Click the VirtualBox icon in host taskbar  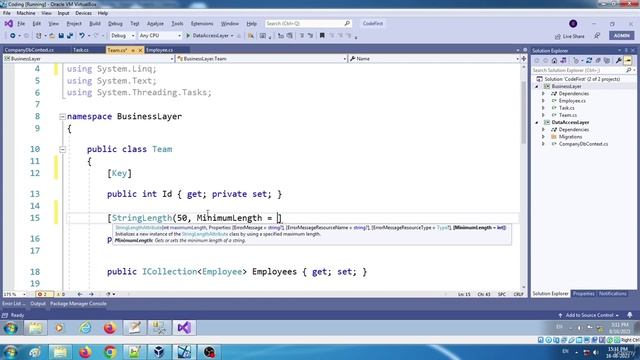159,352
